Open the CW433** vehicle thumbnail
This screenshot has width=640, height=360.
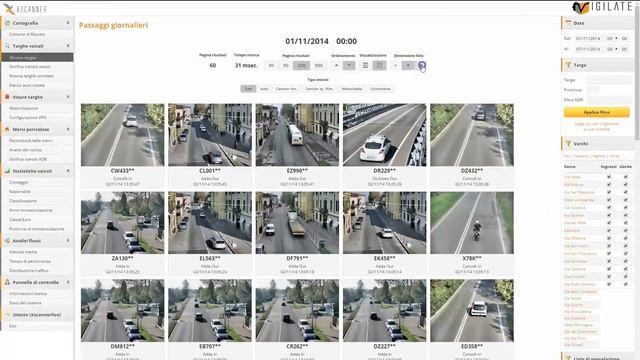click(x=122, y=135)
